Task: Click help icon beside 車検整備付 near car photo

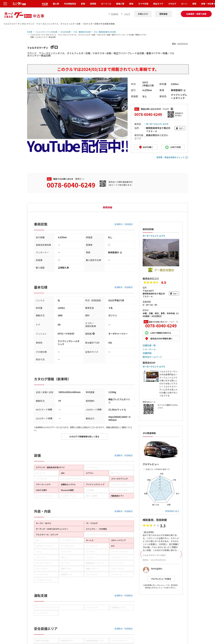Action: coord(185,90)
